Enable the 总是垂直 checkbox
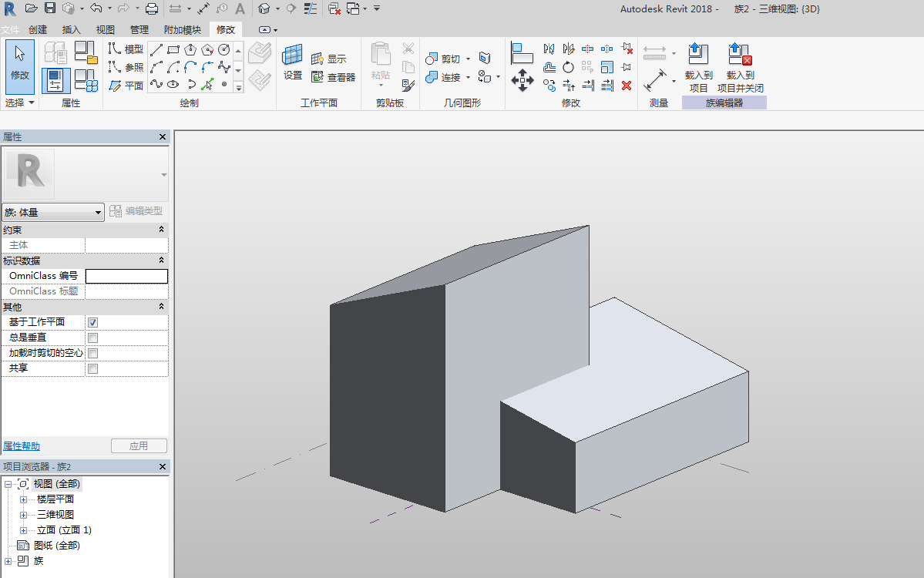 click(x=92, y=338)
